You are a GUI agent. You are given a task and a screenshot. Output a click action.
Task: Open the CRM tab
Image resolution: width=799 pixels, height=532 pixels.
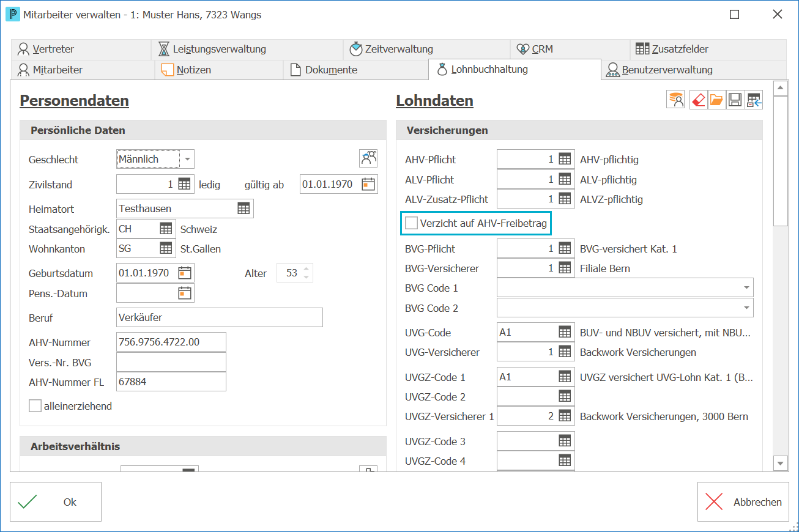tap(570, 49)
